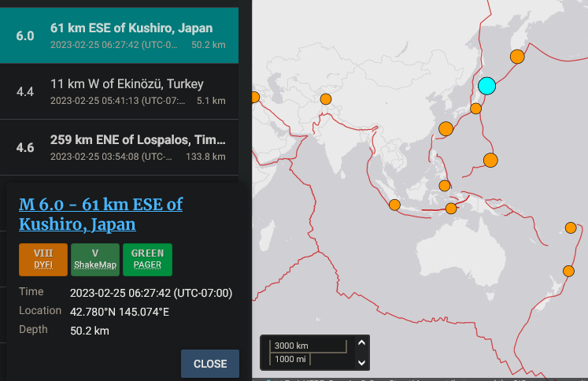The width and height of the screenshot is (588, 381).
Task: Click the orange marker near Timor
Action: (451, 208)
